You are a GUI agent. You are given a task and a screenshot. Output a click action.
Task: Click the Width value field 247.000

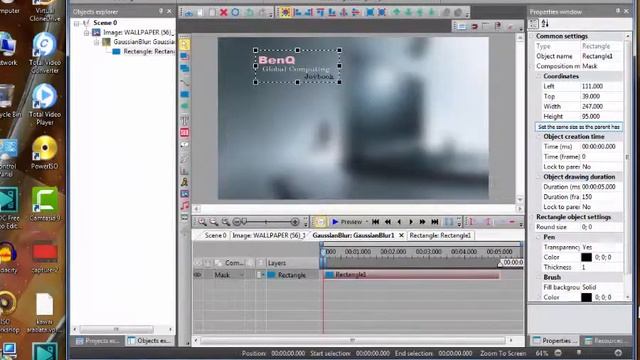click(601, 107)
